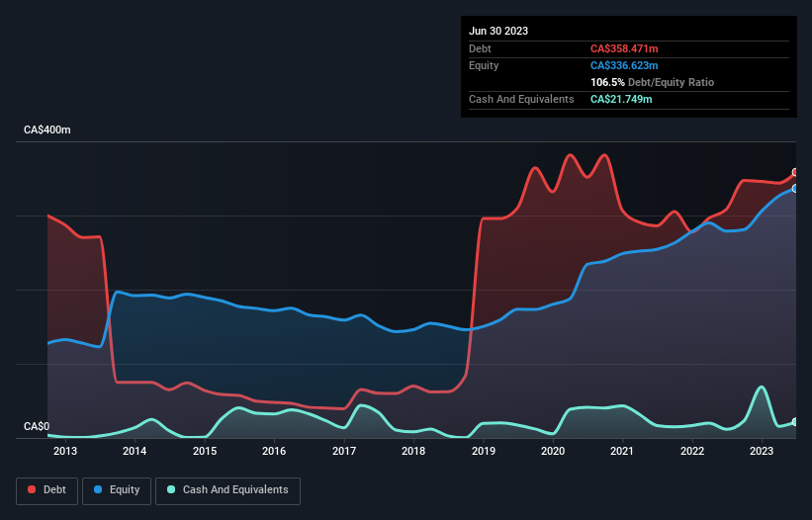Image resolution: width=812 pixels, height=520 pixels.
Task: Click the Jun 30 2023 tooltip date
Action: click(498, 31)
